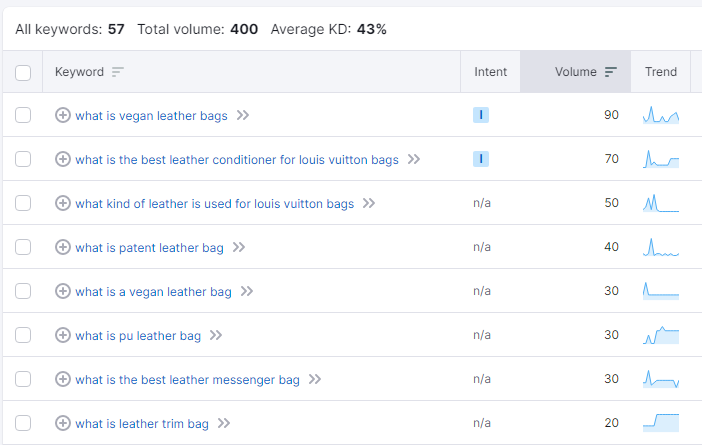Check the box for 'what is vegan leather bags'
The image size is (702, 445).
pyautogui.click(x=23, y=115)
